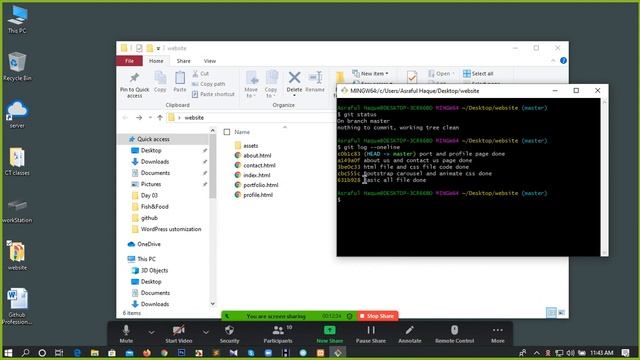Select profile.html file

258,195
